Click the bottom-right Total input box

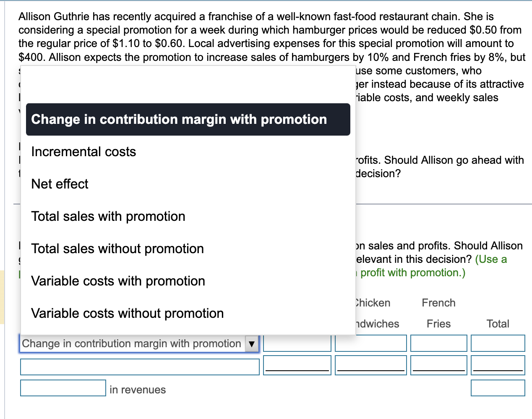[x=498, y=388]
